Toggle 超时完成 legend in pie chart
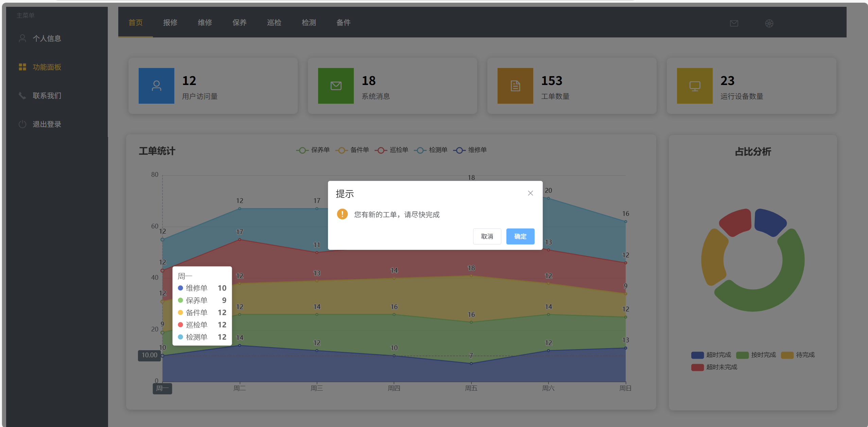 711,355
